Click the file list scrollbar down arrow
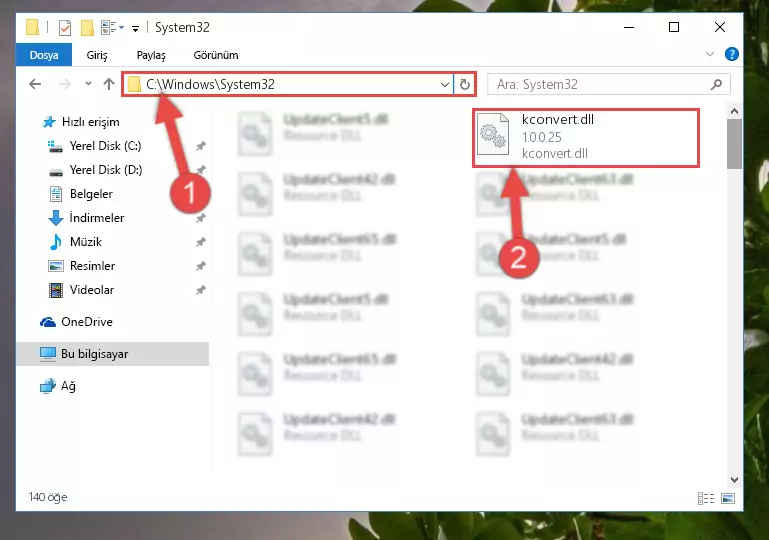This screenshot has width=769, height=540. click(734, 480)
